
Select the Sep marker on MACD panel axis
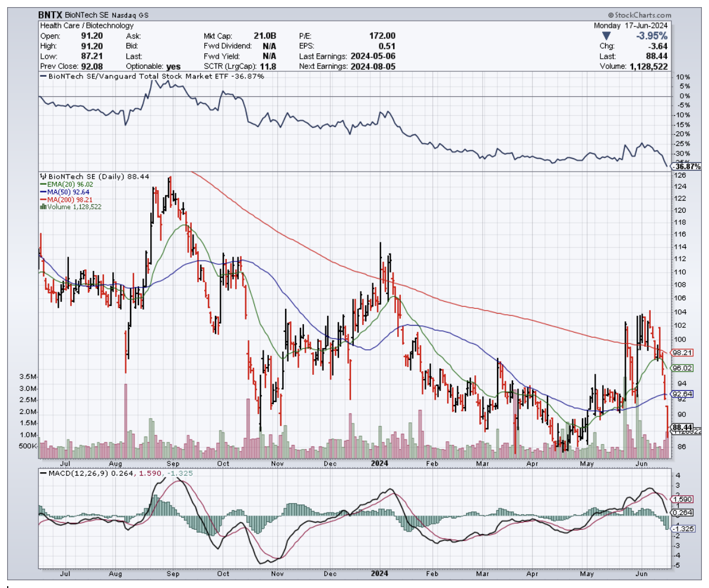click(173, 573)
